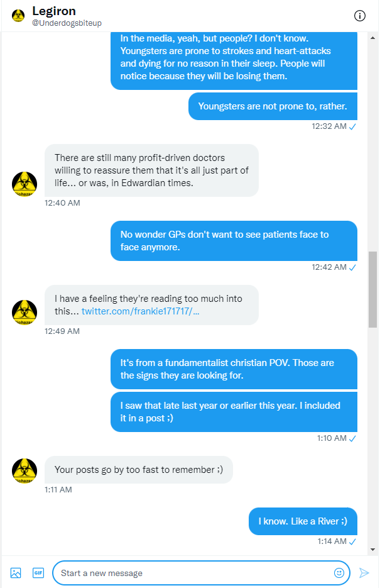Image resolution: width=380 pixels, height=588 pixels.
Task: Click the 'No wonder GPs' message bubble
Action: pyautogui.click(x=234, y=241)
